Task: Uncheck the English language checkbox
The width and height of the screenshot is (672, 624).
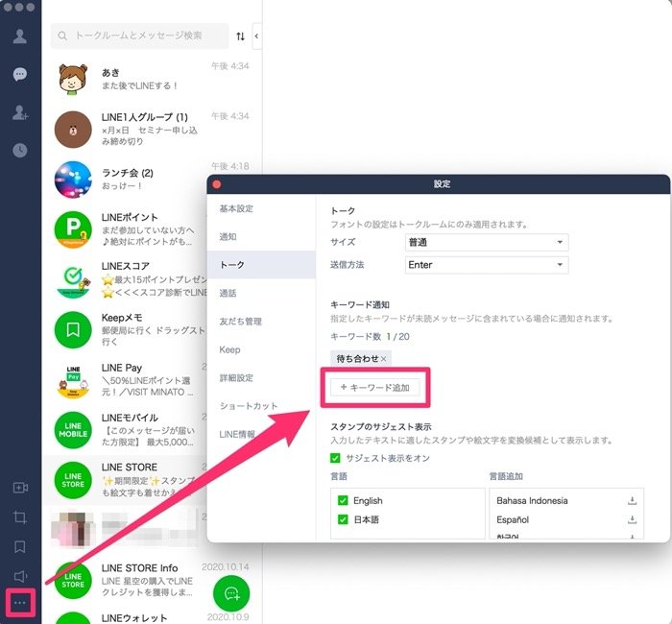Action: pos(343,500)
